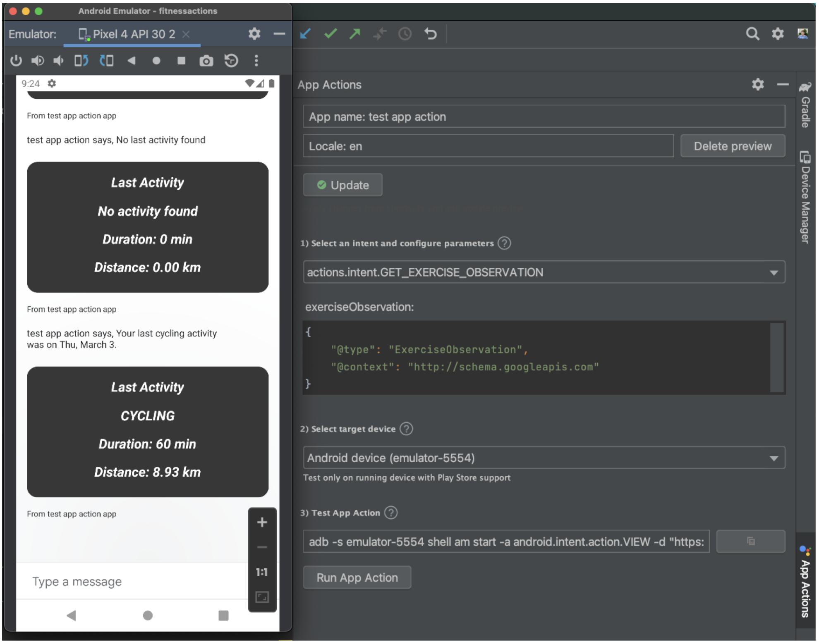Select the Update button with green checkmark
The width and height of the screenshot is (819, 644).
[344, 185]
